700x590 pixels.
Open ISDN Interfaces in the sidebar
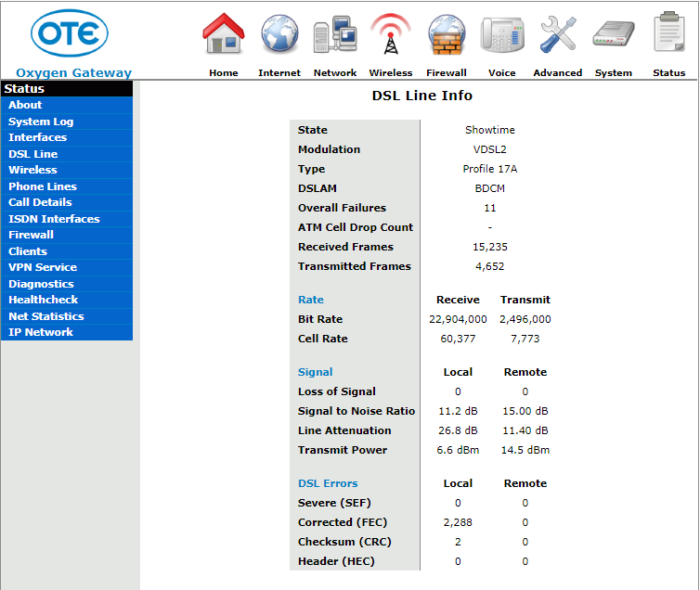point(67,219)
